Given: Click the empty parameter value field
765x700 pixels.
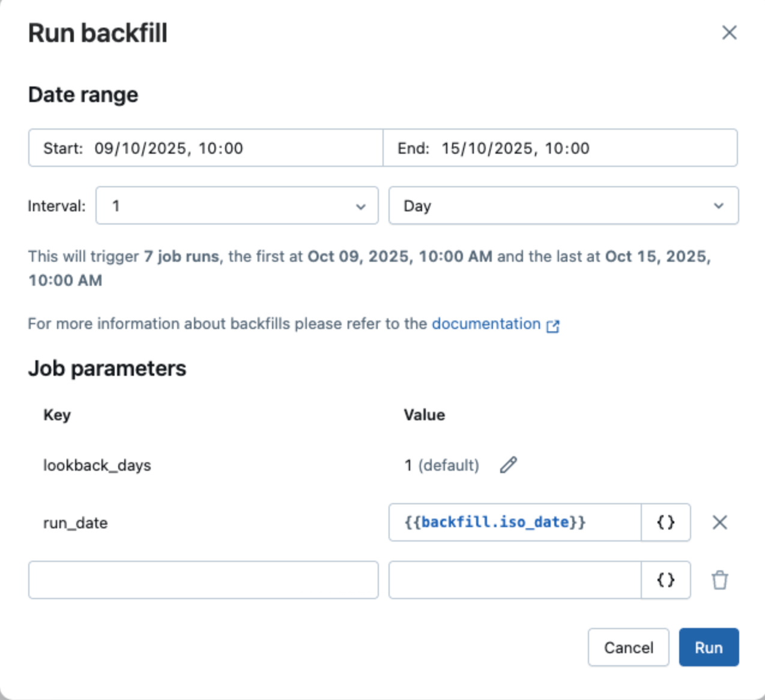Looking at the screenshot, I should tap(515, 580).
